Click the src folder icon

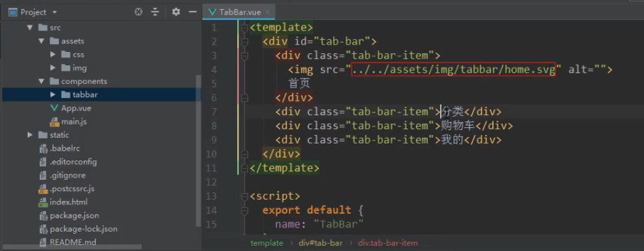[x=43, y=27]
